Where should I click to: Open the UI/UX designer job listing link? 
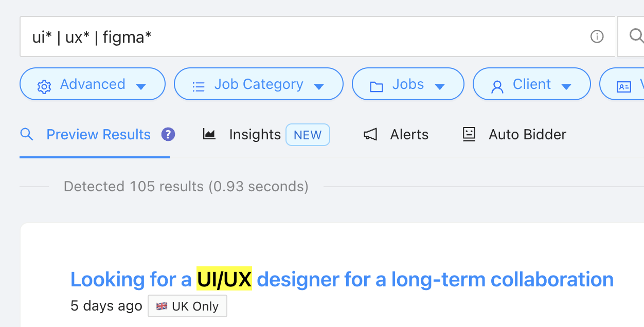point(342,280)
